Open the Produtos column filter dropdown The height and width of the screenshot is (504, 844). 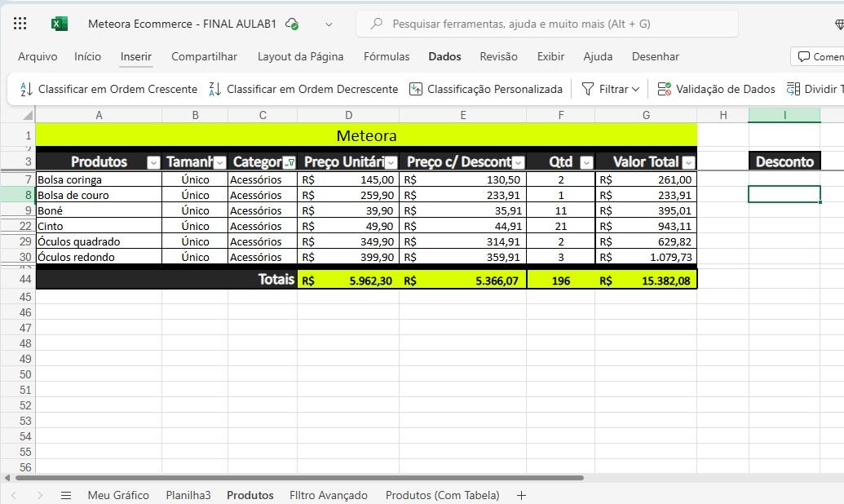click(153, 162)
